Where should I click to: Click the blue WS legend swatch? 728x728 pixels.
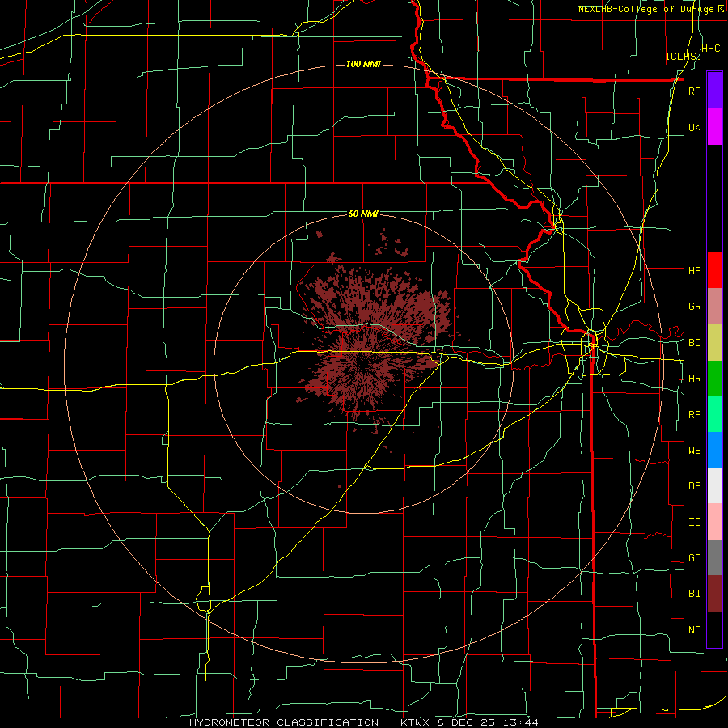tap(714, 450)
